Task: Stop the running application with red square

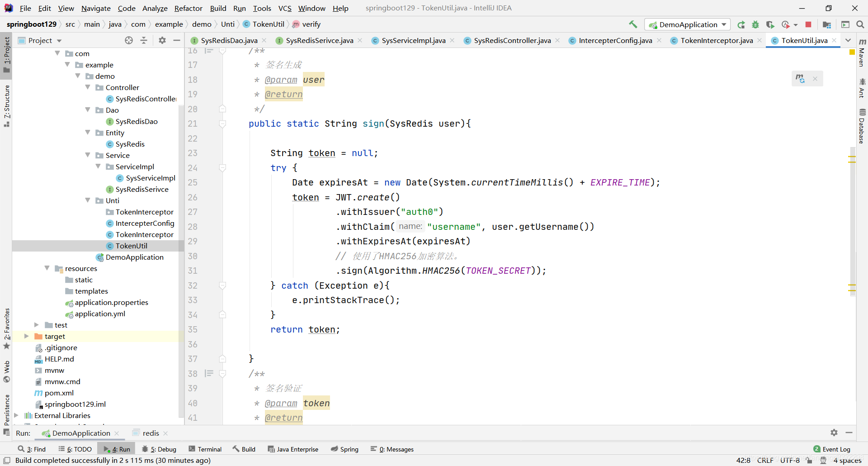Action: point(808,24)
